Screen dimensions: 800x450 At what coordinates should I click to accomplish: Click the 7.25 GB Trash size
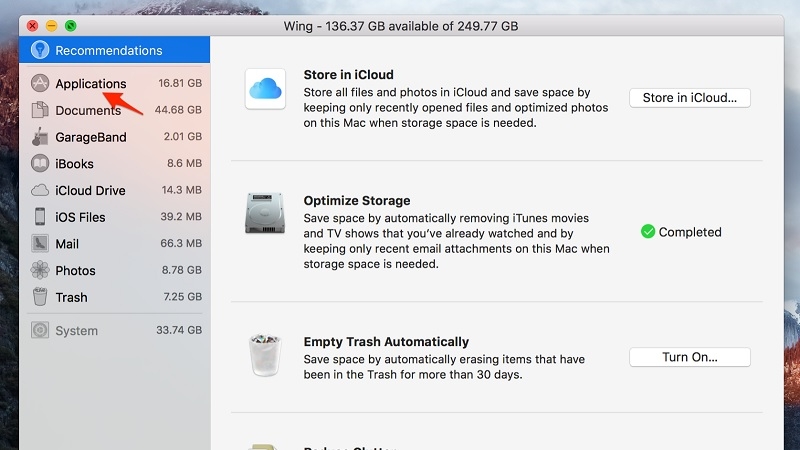(183, 296)
